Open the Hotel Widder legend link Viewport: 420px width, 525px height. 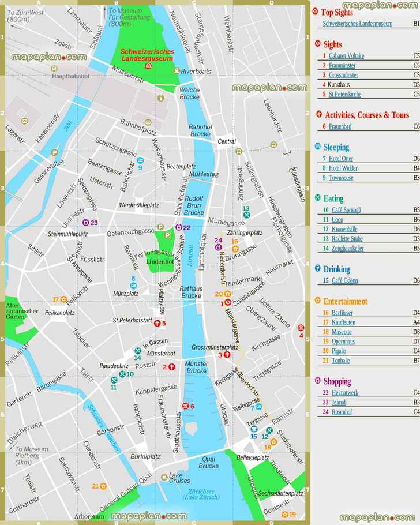pos(343,168)
